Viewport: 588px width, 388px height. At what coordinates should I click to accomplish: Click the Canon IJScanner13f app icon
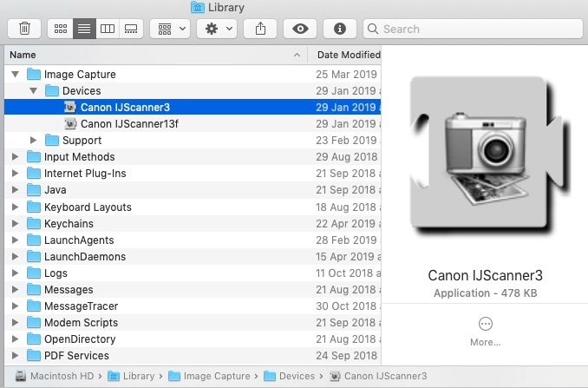70,124
